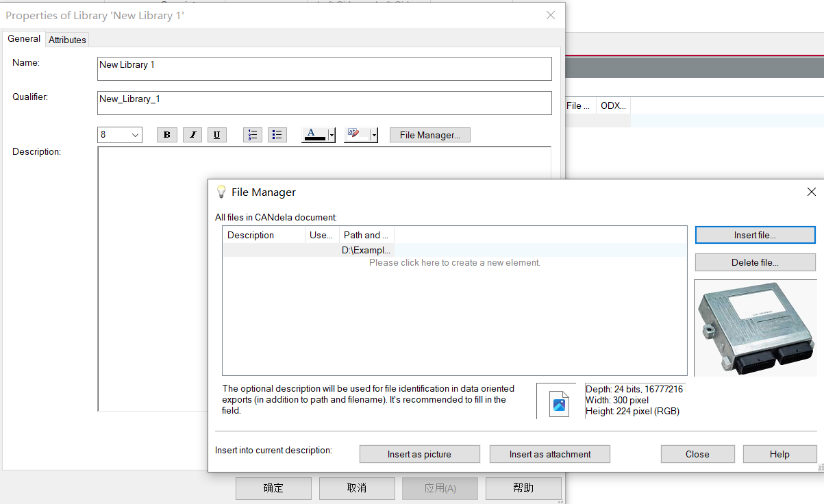824x504 pixels.
Task: Toggle underline formatting in the description toolbar
Action: point(217,135)
